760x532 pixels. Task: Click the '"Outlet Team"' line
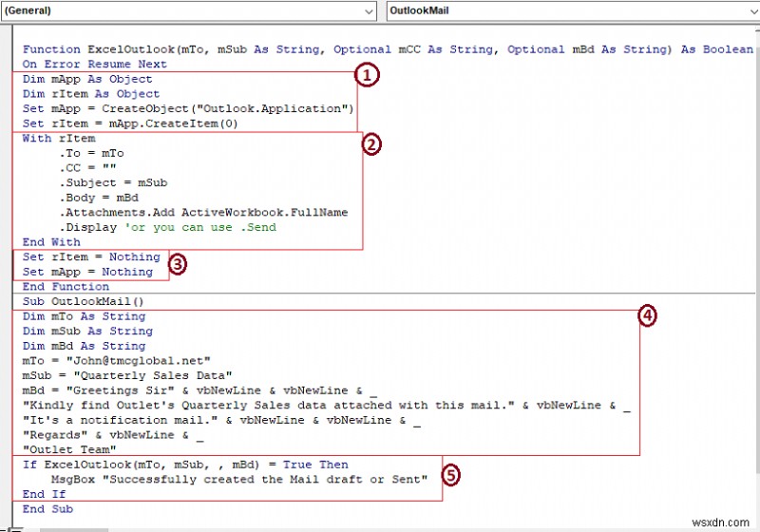pyautogui.click(x=69, y=449)
